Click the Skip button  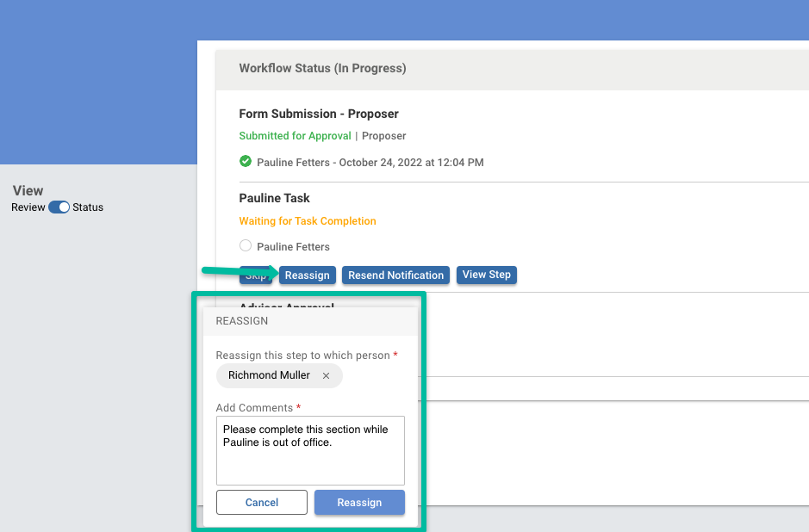click(x=255, y=275)
